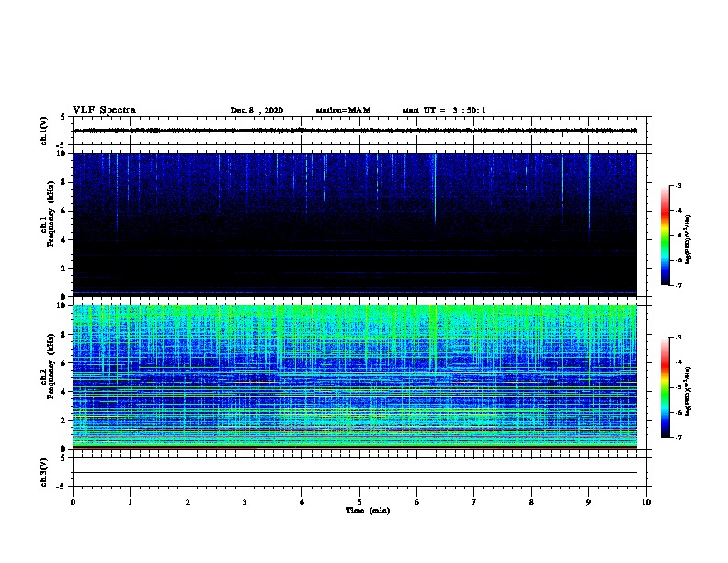Click time axis tick label "2"
Viewport: 728px width, 563px height.
click(188, 502)
